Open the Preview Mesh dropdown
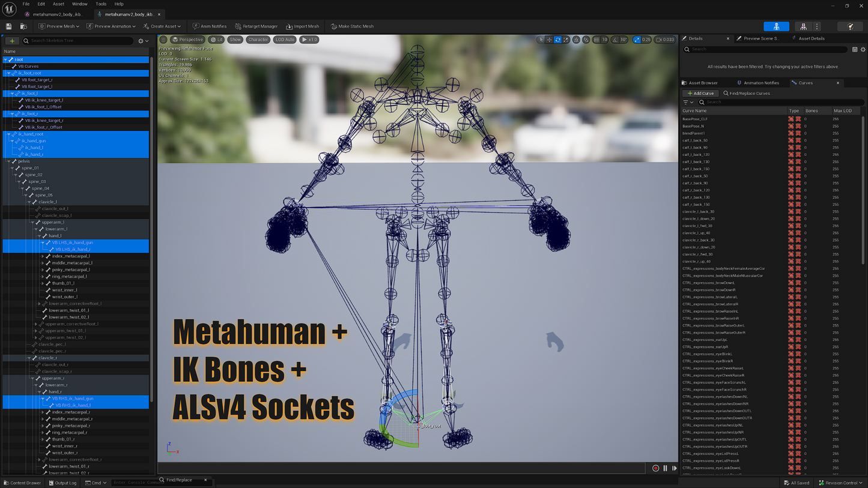 pyautogui.click(x=59, y=26)
